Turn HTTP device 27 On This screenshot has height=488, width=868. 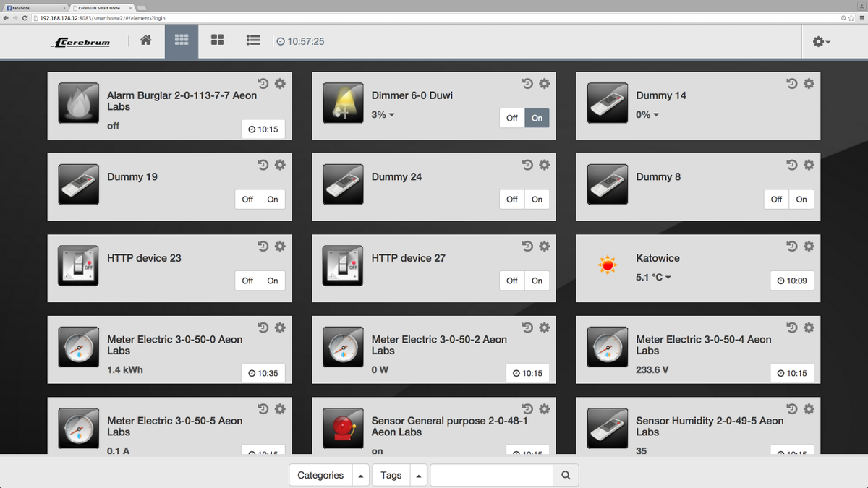(537, 281)
